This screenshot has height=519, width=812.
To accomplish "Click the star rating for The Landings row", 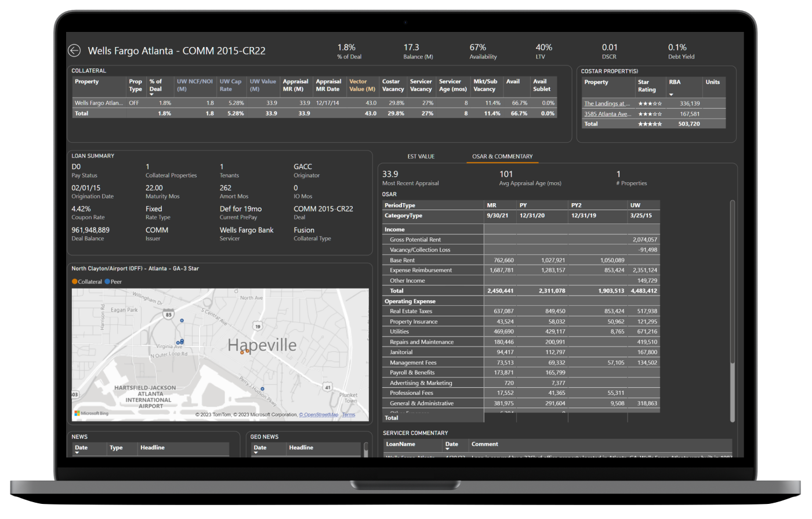I will point(649,104).
